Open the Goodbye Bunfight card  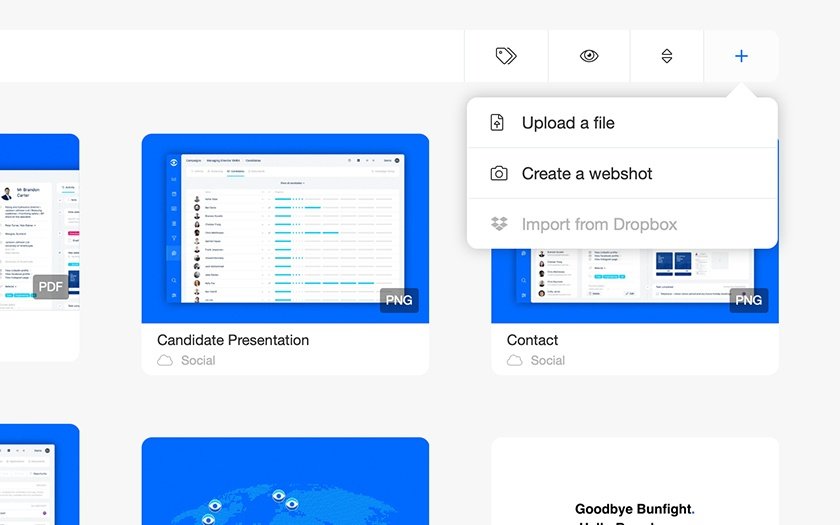(x=635, y=481)
